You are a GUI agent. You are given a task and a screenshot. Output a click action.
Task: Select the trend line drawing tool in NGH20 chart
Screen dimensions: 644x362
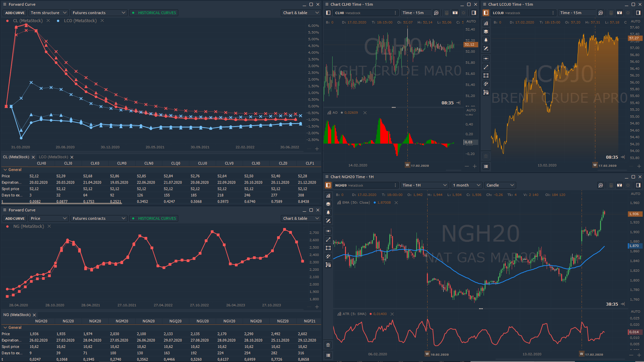[328, 240]
